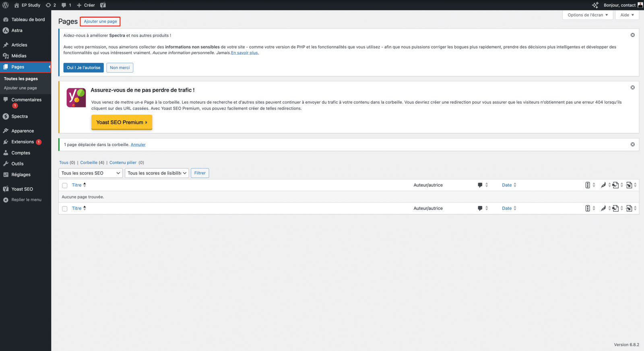This screenshot has height=351, width=644.
Task: Tick the select-all checkbox in table header
Action: (x=65, y=185)
